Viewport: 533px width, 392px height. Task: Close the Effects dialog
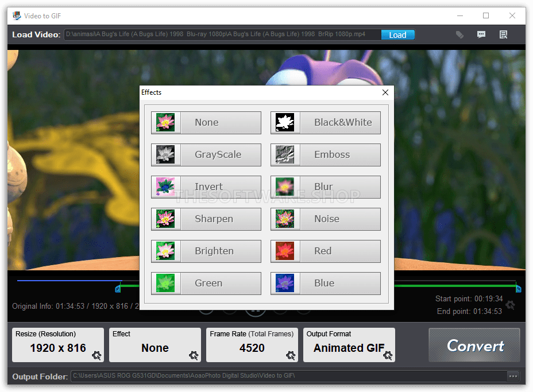tap(385, 92)
